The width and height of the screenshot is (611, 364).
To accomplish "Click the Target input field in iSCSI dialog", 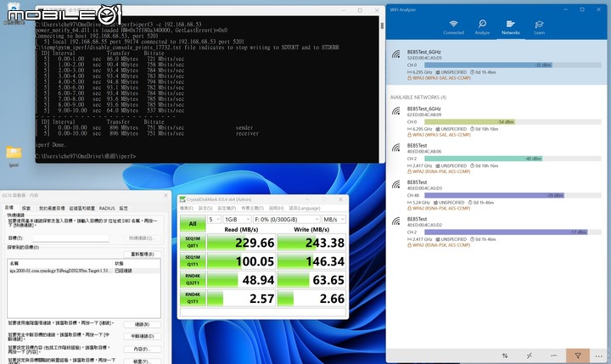I will 70,238.
